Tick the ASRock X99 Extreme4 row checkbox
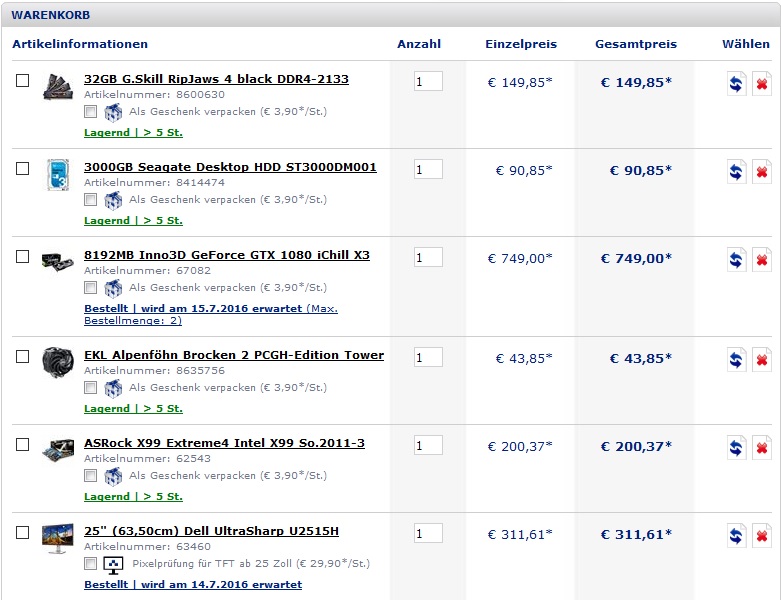This screenshot has height=600, width=781. coord(23,445)
